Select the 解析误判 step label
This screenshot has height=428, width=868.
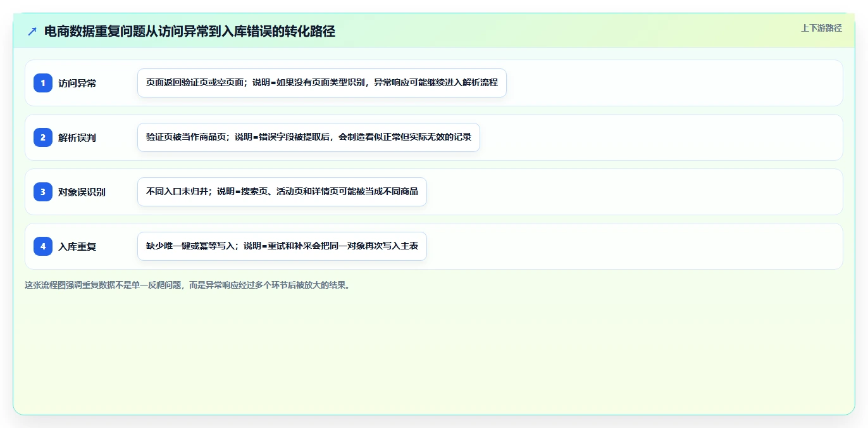77,137
